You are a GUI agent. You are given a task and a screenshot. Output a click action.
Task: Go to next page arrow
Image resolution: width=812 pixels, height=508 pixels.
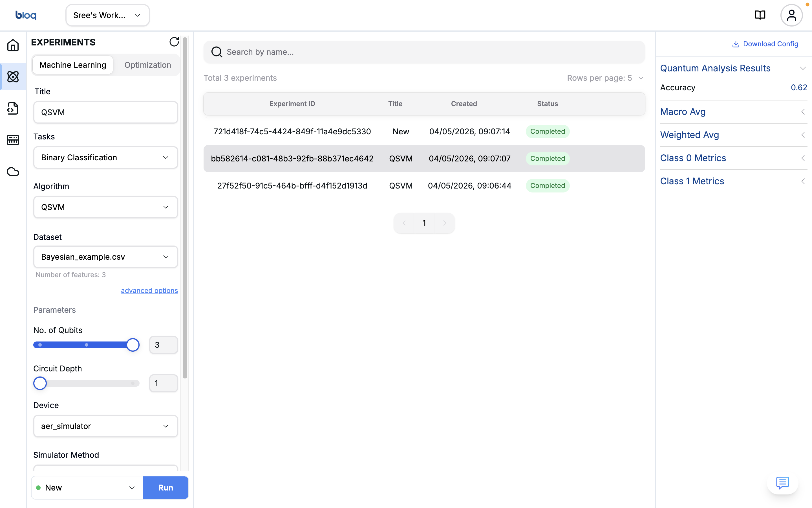445,223
